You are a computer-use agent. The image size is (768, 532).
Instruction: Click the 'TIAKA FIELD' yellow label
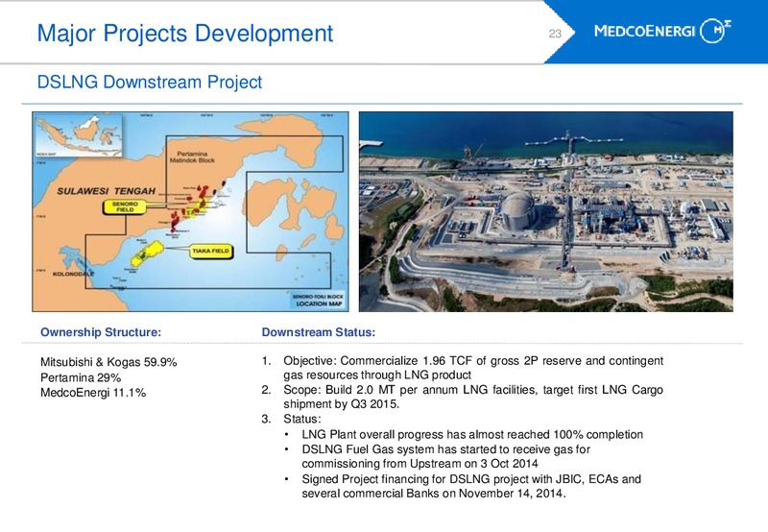tap(211, 251)
